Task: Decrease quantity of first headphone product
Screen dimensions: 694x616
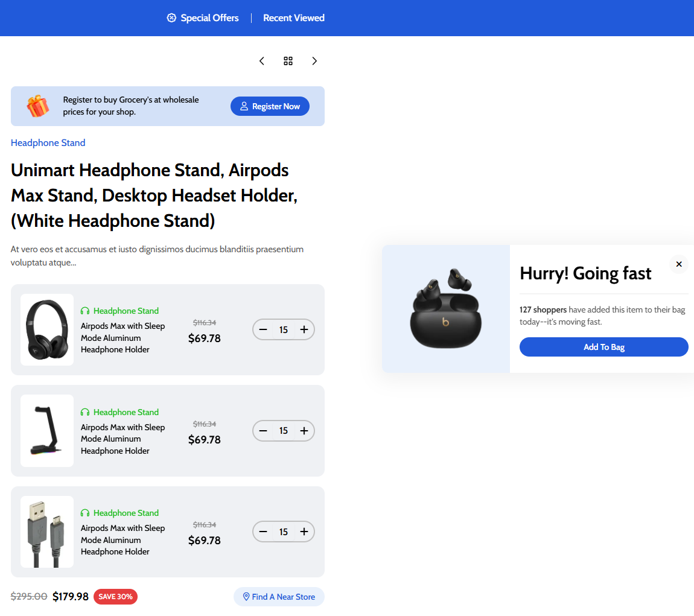Action: pos(263,329)
